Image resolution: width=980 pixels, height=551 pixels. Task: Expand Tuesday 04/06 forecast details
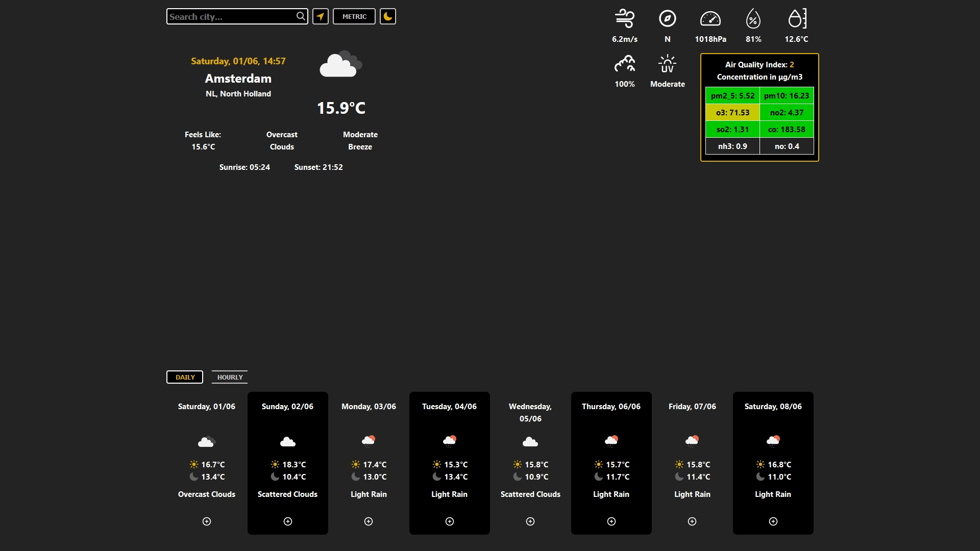[450, 521]
